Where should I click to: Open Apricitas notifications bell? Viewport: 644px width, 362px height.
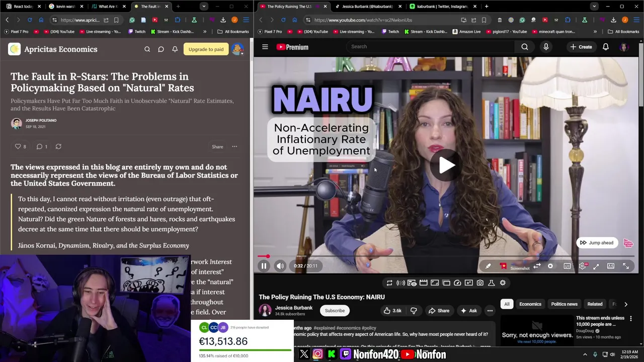coord(175,49)
